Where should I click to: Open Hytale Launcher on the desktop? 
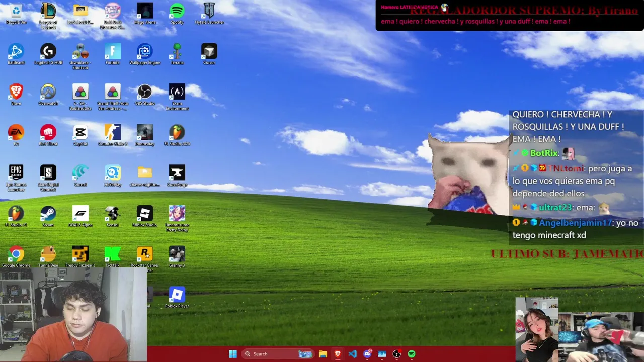click(x=209, y=14)
